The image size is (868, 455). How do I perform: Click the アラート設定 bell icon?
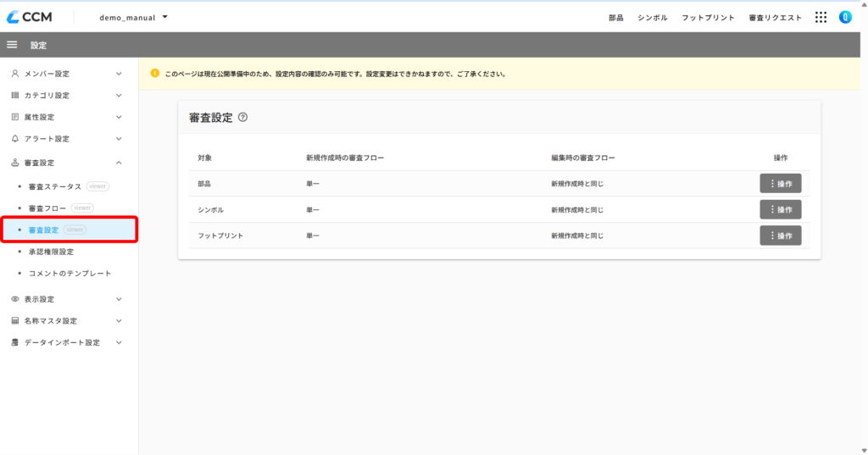pos(15,138)
